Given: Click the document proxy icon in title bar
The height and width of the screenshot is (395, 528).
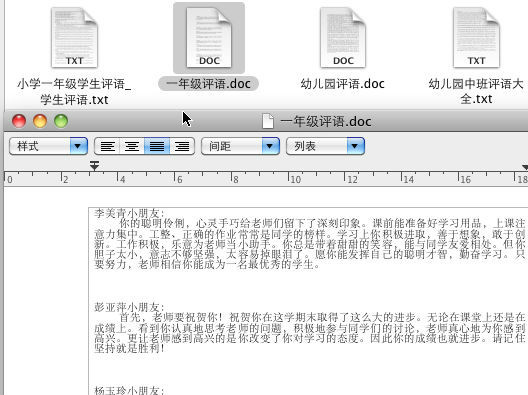Looking at the screenshot, I should click(268, 121).
